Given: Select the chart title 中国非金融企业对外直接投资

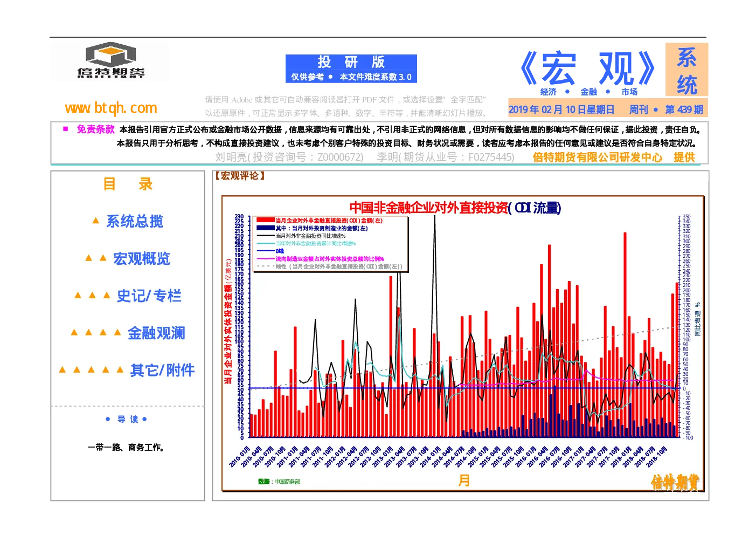Looking at the screenshot, I should tap(429, 208).
